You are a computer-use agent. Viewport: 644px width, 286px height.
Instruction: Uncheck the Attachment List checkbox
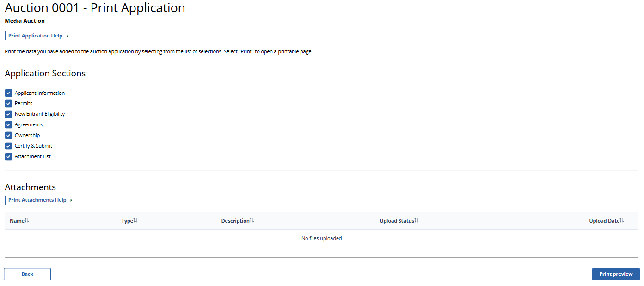tap(8, 157)
